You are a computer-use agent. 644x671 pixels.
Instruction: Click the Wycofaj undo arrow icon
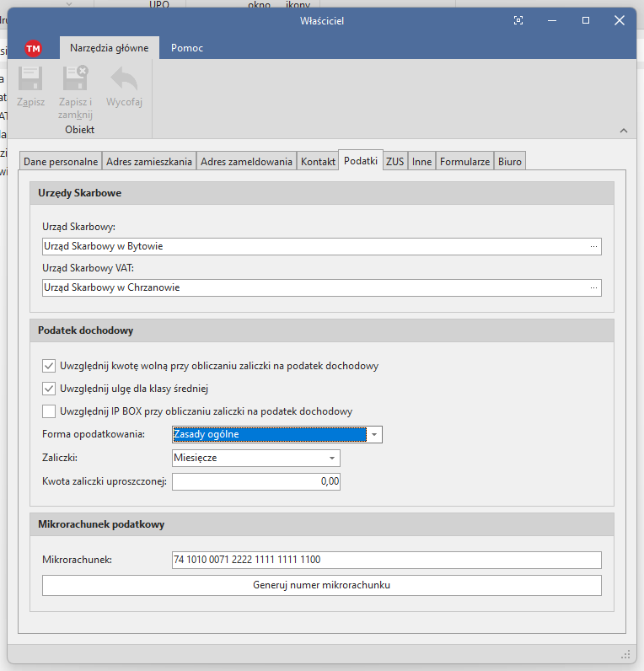[x=124, y=80]
